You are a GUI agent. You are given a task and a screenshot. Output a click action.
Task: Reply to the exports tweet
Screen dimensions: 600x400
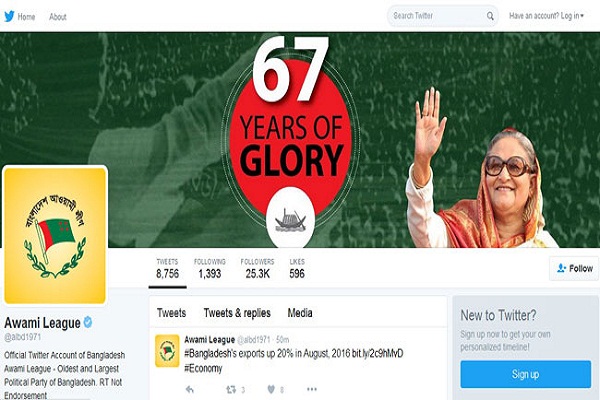[190, 390]
